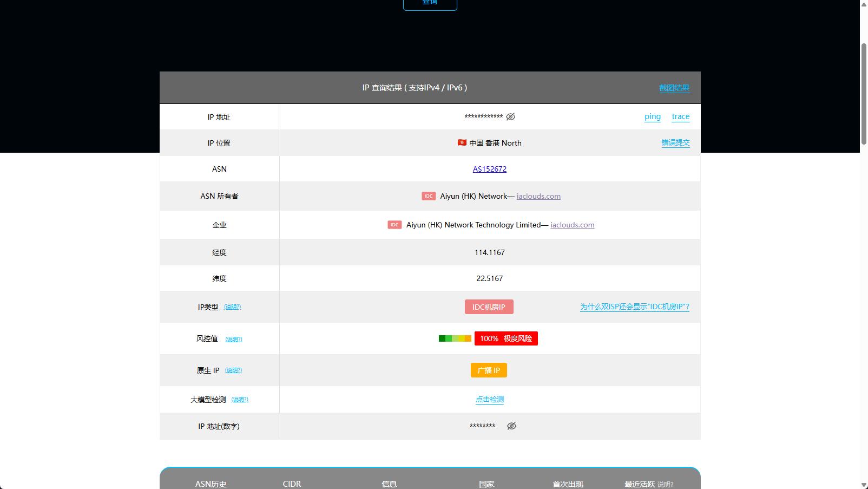Open the ping link
Viewport: 868px width, 489px height.
point(653,116)
